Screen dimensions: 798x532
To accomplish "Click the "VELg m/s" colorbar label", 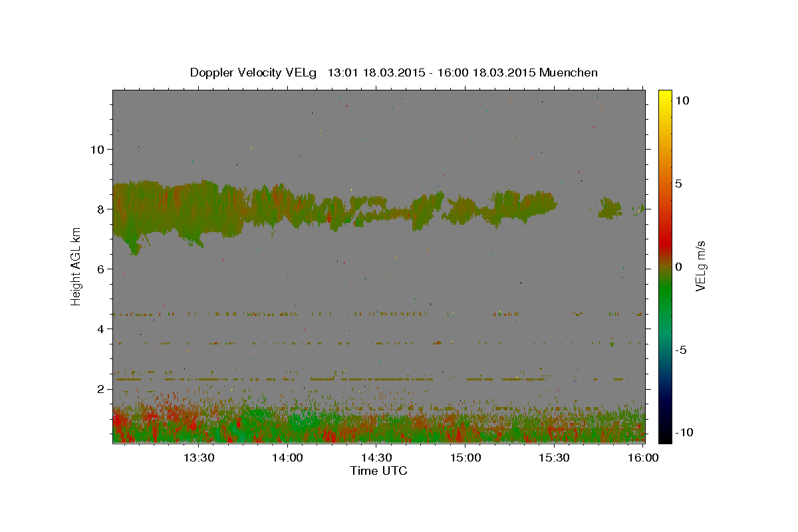I will (700, 267).
